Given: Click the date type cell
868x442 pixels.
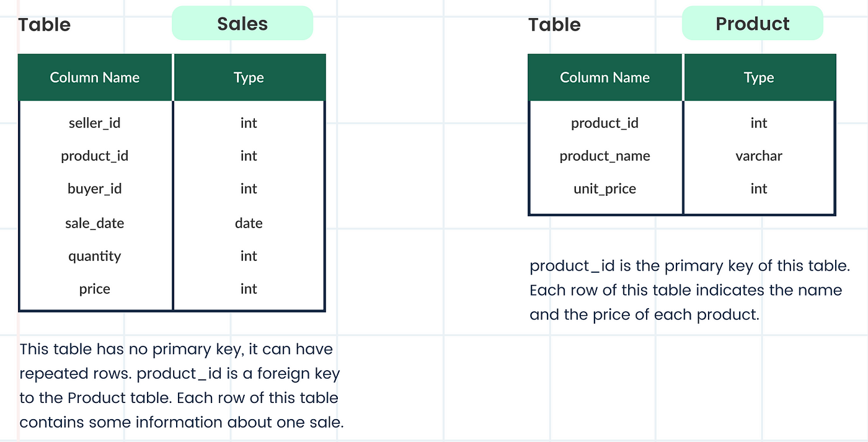Looking at the screenshot, I should point(249,223).
